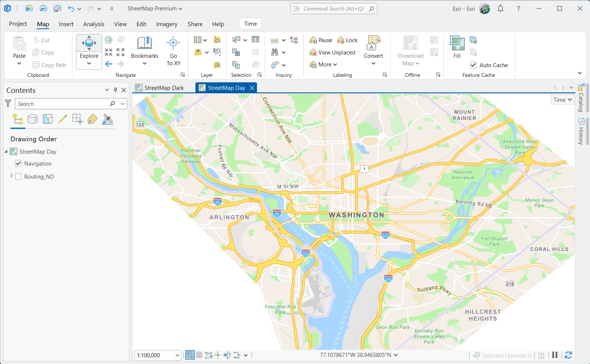590x364 pixels.
Task: Close the StreetMap Day map tab
Action: point(252,88)
